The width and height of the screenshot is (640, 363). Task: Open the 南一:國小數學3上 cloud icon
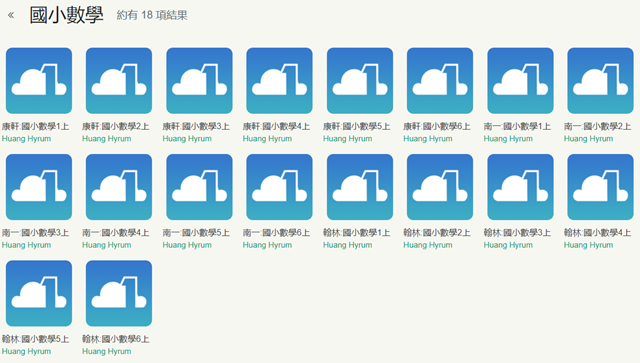tap(39, 187)
